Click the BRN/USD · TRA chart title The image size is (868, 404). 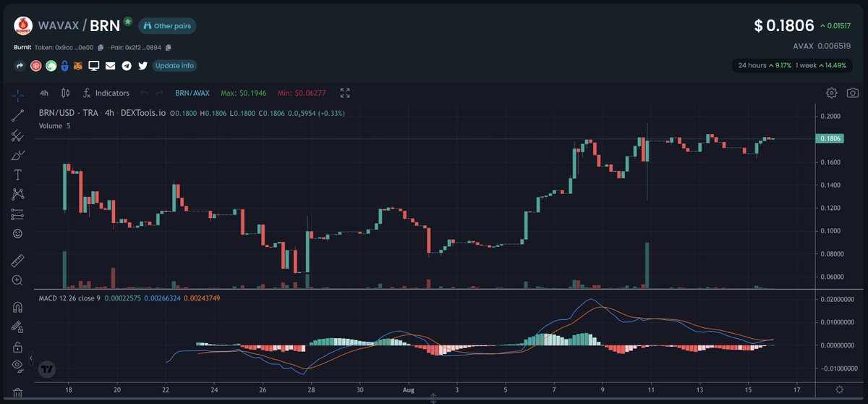point(69,113)
